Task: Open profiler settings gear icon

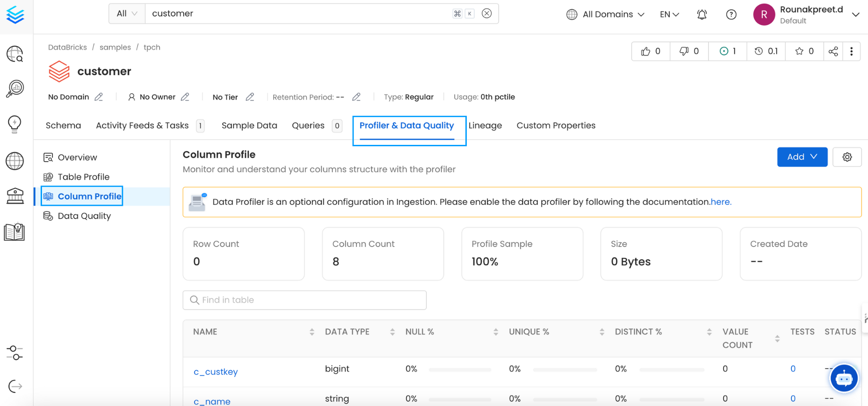Action: [847, 157]
